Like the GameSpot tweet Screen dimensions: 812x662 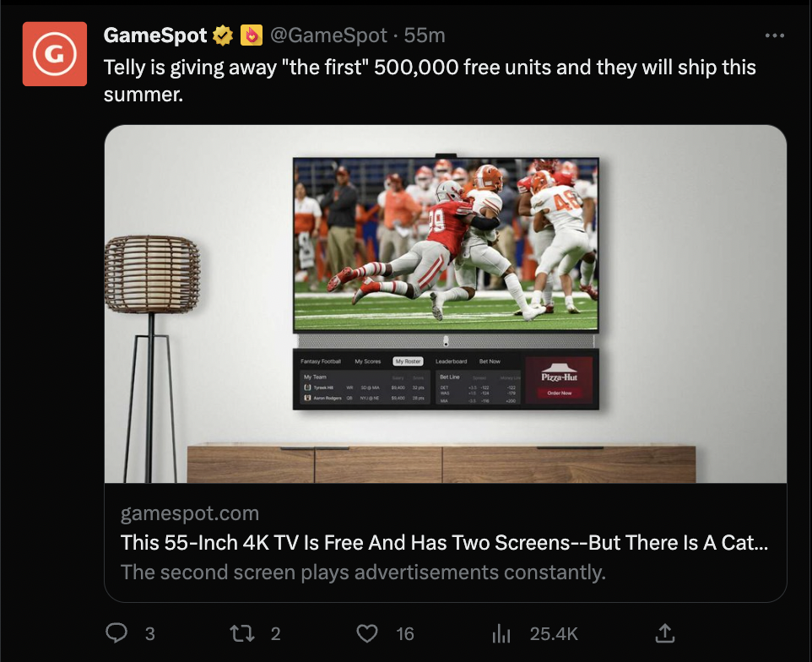coord(365,633)
